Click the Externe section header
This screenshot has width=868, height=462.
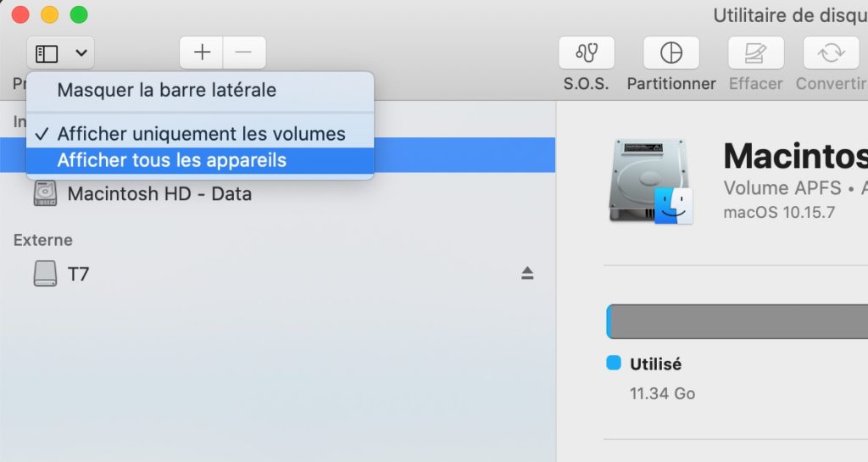pyautogui.click(x=43, y=240)
